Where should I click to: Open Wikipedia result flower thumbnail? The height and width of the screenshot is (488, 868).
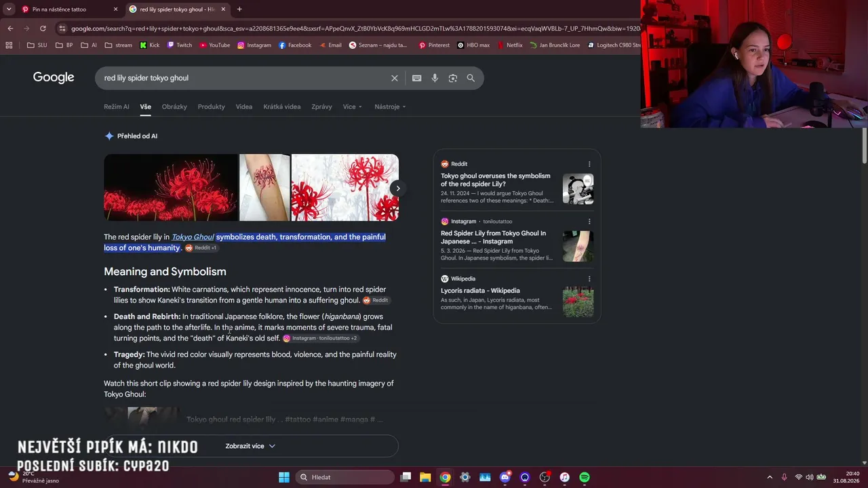(578, 302)
